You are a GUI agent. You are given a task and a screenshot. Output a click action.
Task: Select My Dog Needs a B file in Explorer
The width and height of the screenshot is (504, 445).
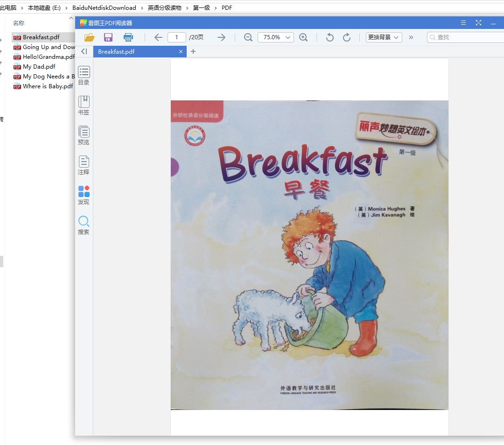44,77
